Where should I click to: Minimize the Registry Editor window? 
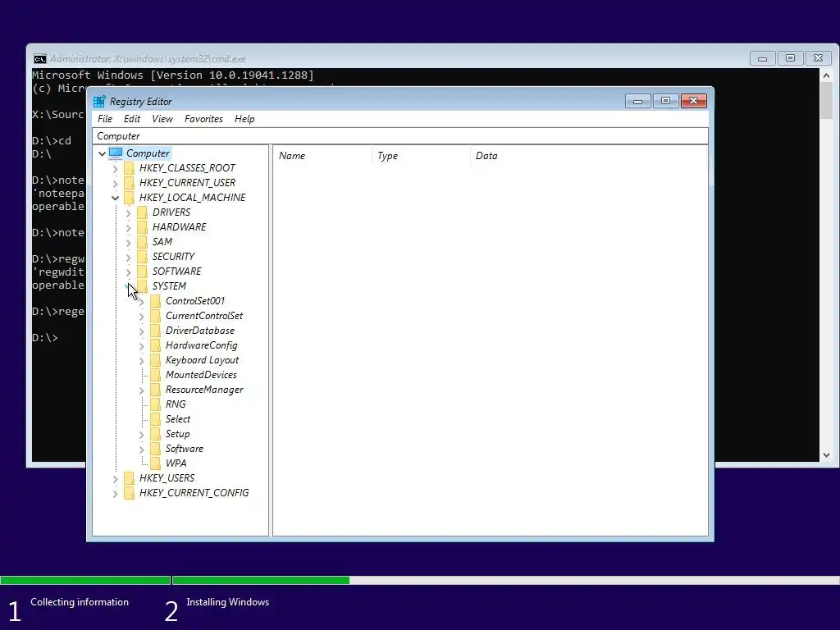pos(637,101)
